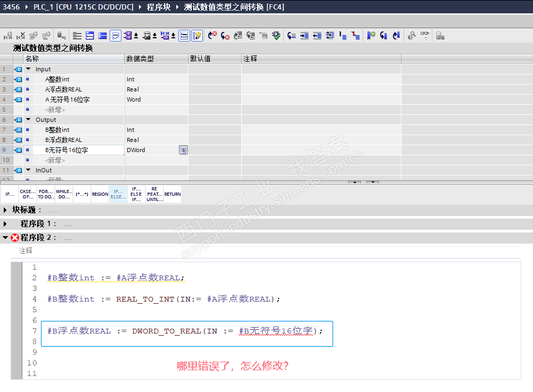Collapse the Input section triangle
Screen dimensions: 533x392
[x=29, y=69]
